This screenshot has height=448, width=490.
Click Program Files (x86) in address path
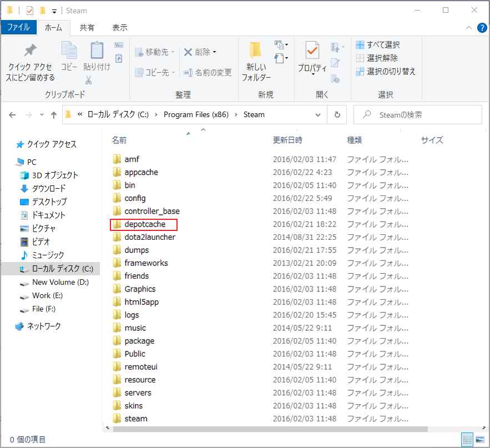coord(196,115)
